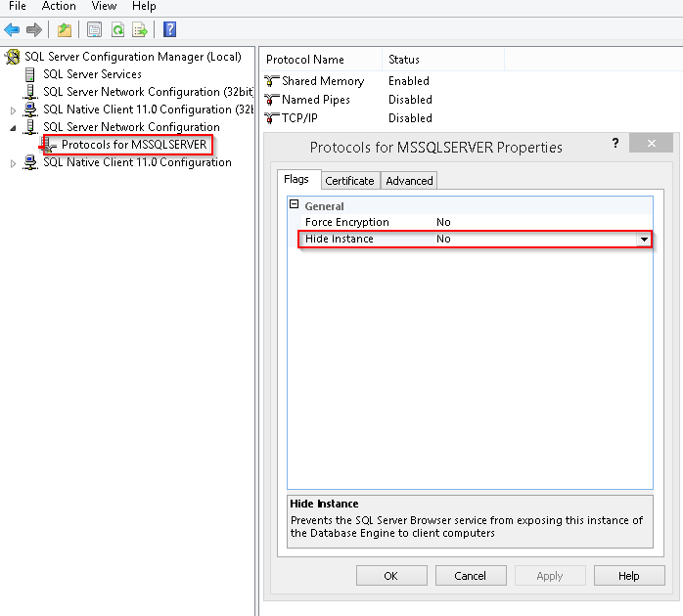The image size is (683, 616).
Task: Click the Up one level folder icon
Action: 65,29
